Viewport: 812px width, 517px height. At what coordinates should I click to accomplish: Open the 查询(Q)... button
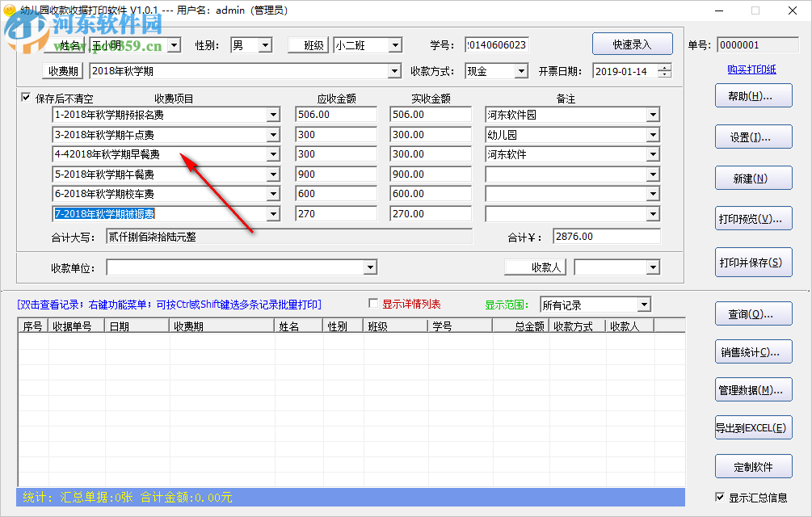coord(754,314)
